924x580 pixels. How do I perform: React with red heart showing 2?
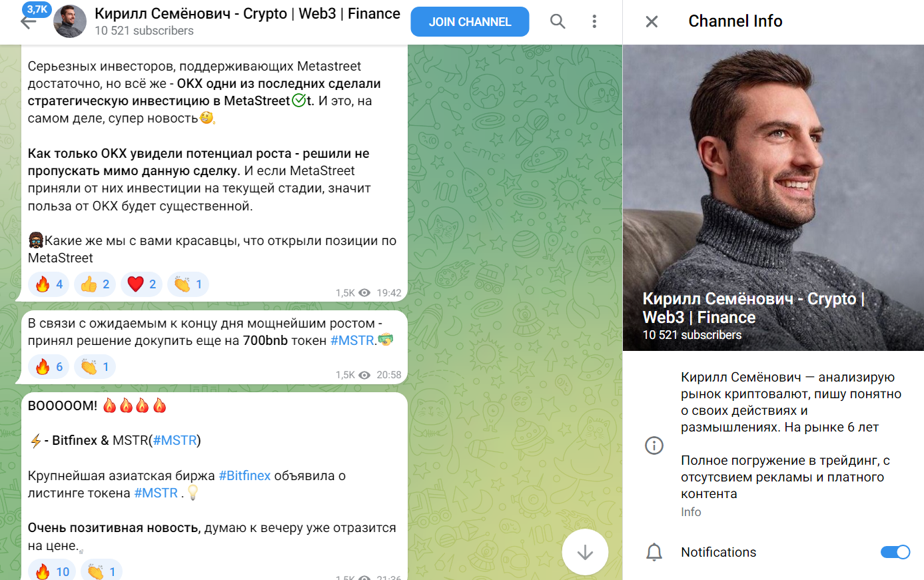(x=141, y=284)
